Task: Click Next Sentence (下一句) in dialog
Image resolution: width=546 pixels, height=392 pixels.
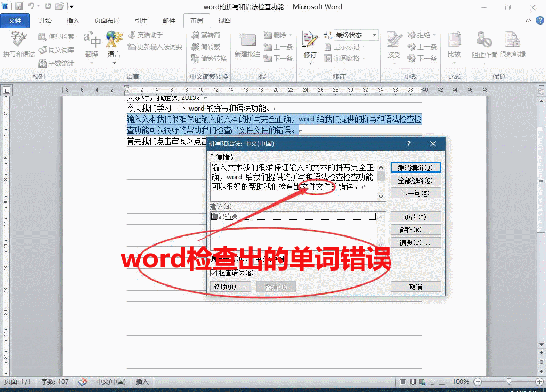Action: click(416, 193)
